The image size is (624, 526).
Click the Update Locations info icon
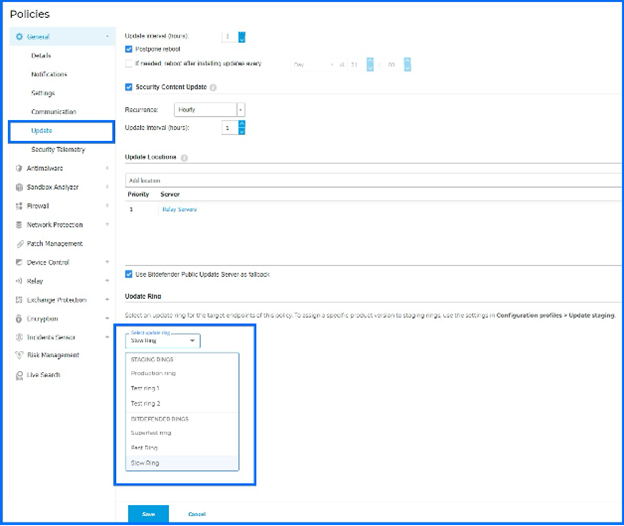pos(184,158)
